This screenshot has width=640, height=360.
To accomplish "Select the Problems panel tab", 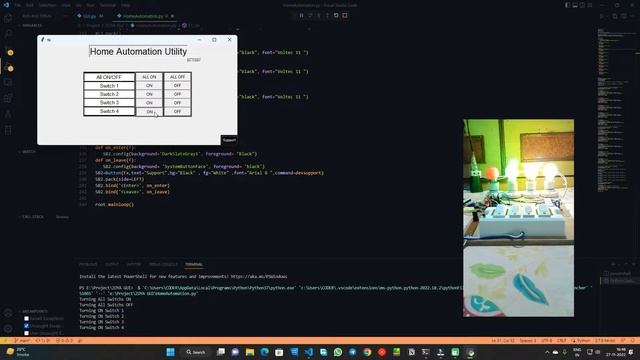I will point(88,264).
